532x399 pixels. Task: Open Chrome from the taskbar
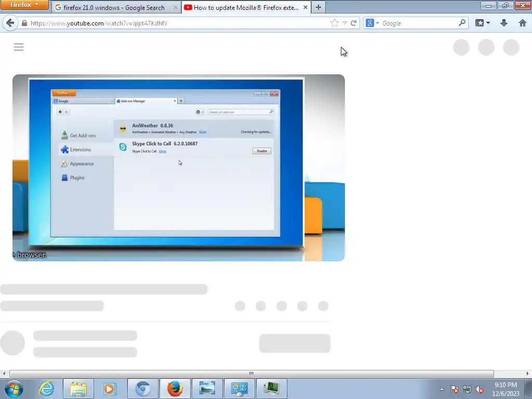(x=143, y=389)
